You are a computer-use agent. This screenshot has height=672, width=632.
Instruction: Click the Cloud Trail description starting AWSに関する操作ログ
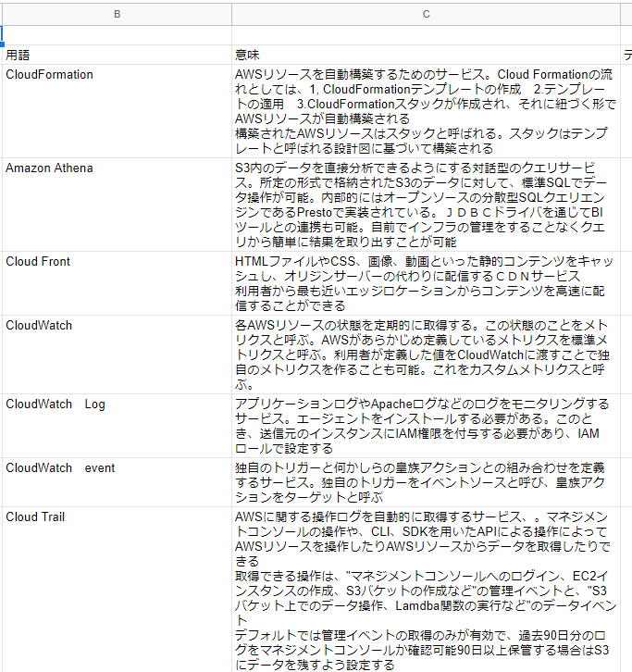426,590
